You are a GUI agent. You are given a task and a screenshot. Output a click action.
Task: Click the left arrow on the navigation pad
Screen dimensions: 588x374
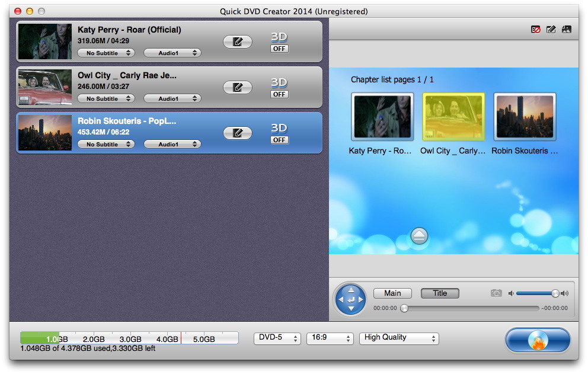click(341, 300)
